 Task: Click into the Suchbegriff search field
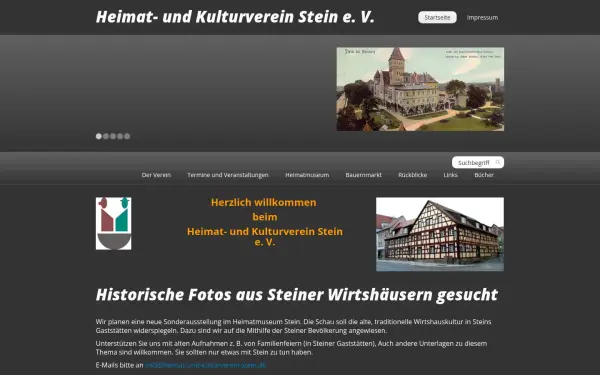tap(478, 163)
